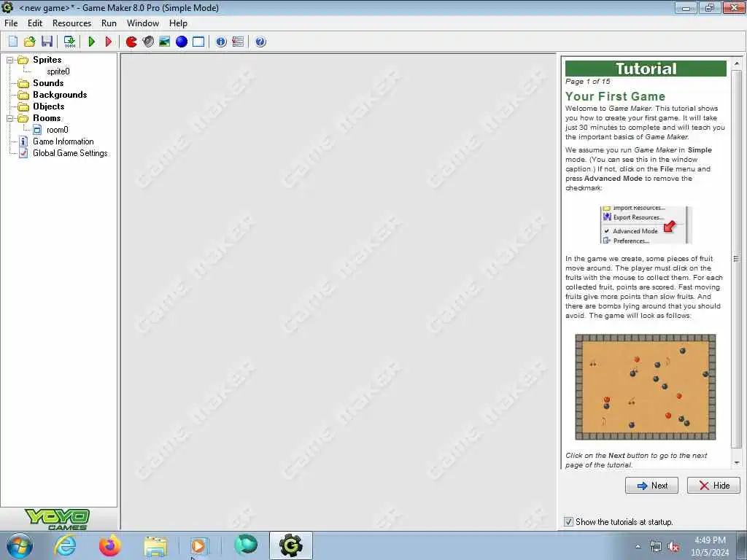Click the Global Game Settings tree icon
Viewport: 747px width, 560px height.
point(23,153)
